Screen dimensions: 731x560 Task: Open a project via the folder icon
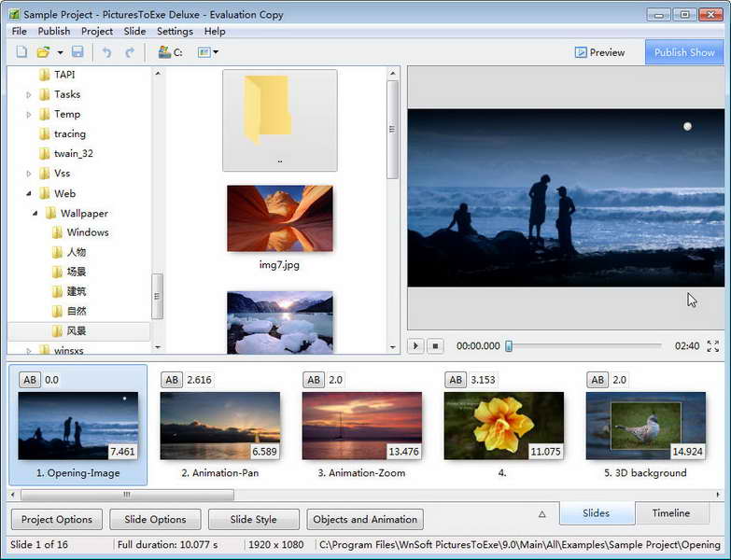43,51
